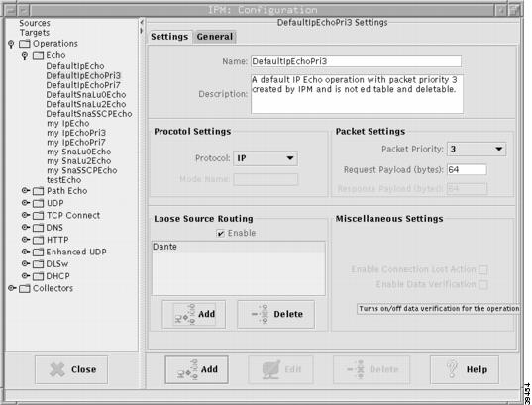Expand the DHCP node
532x405 pixels.
point(26,276)
